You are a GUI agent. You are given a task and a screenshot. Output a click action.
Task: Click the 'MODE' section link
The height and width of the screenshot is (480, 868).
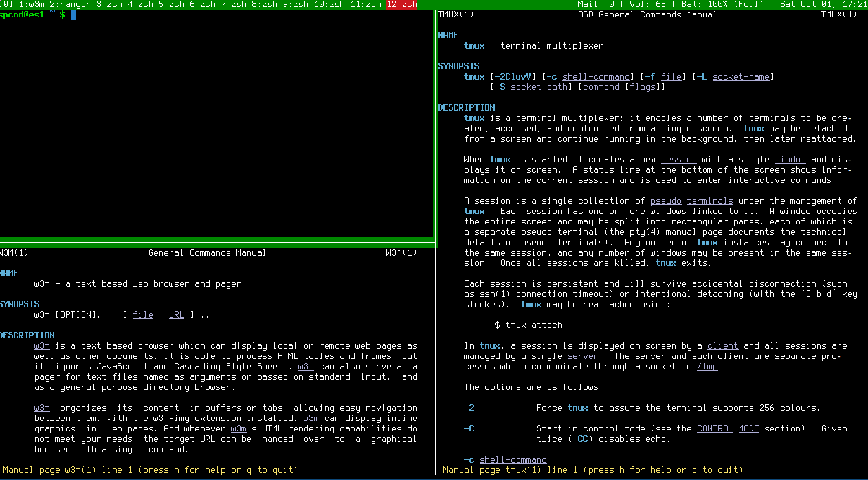point(749,429)
